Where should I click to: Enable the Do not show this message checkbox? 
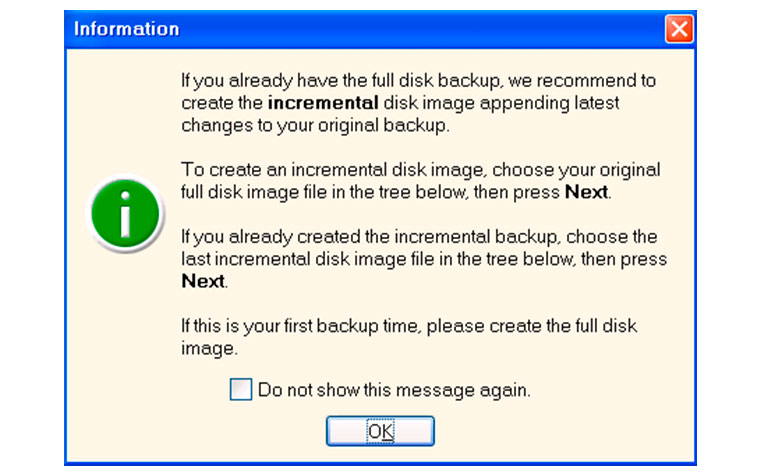(x=241, y=389)
